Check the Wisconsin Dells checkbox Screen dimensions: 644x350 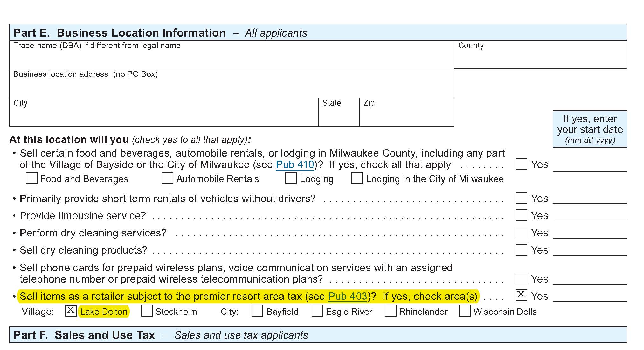tap(464, 311)
